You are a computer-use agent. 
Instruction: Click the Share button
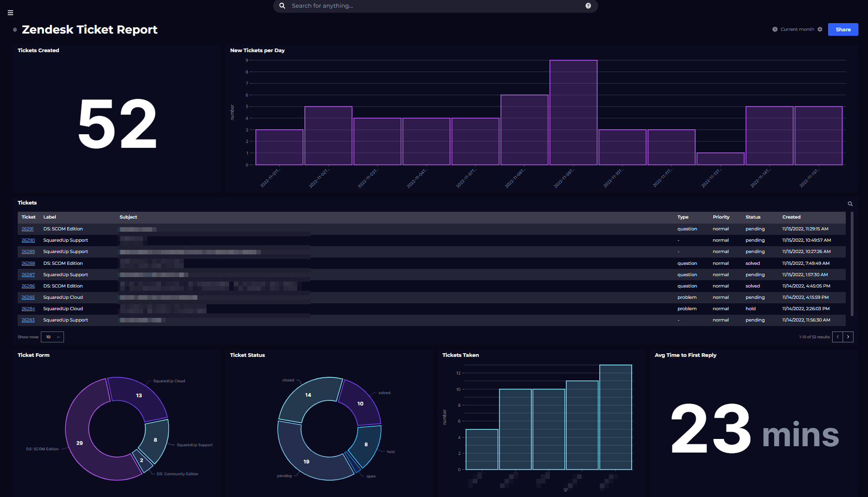843,29
